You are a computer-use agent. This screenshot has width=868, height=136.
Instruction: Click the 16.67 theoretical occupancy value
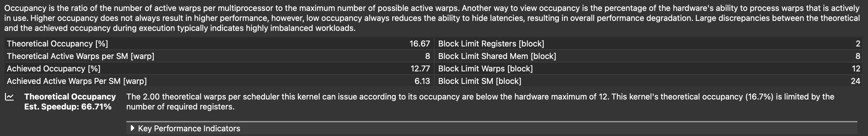tap(419, 44)
